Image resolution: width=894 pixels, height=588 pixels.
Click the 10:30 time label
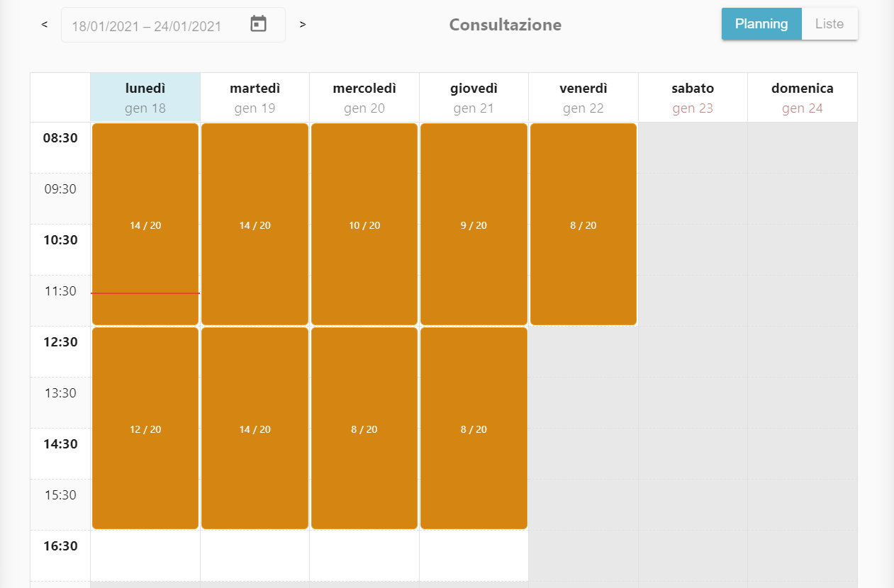click(60, 240)
